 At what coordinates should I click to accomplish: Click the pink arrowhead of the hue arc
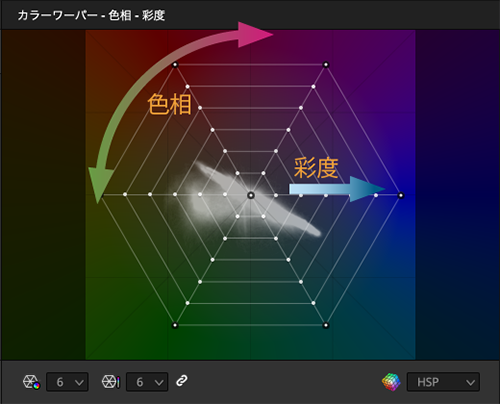253,34
